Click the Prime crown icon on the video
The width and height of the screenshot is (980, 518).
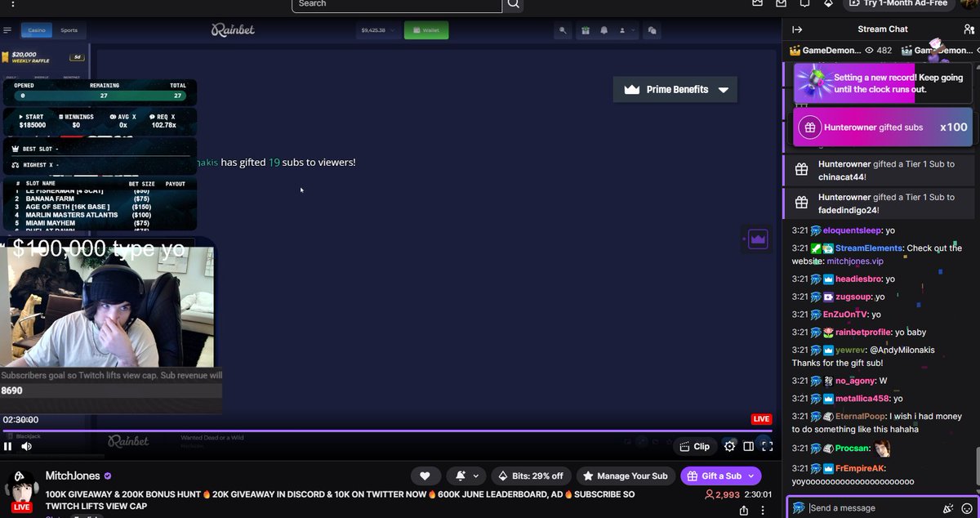[758, 240]
